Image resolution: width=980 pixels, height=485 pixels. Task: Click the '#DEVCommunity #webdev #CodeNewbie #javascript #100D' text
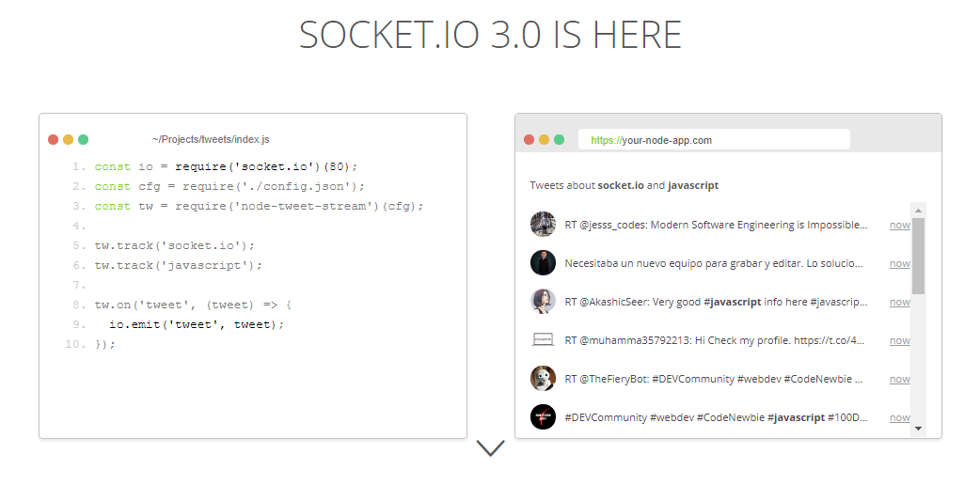click(717, 418)
